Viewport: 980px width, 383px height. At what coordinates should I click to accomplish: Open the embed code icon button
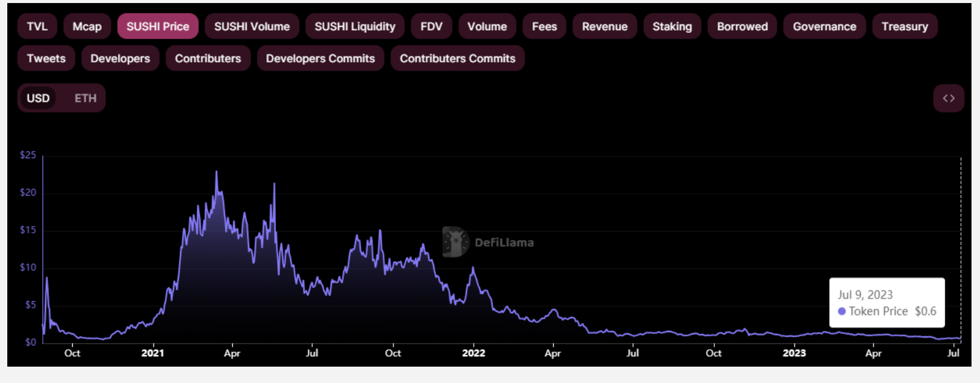[x=948, y=98]
